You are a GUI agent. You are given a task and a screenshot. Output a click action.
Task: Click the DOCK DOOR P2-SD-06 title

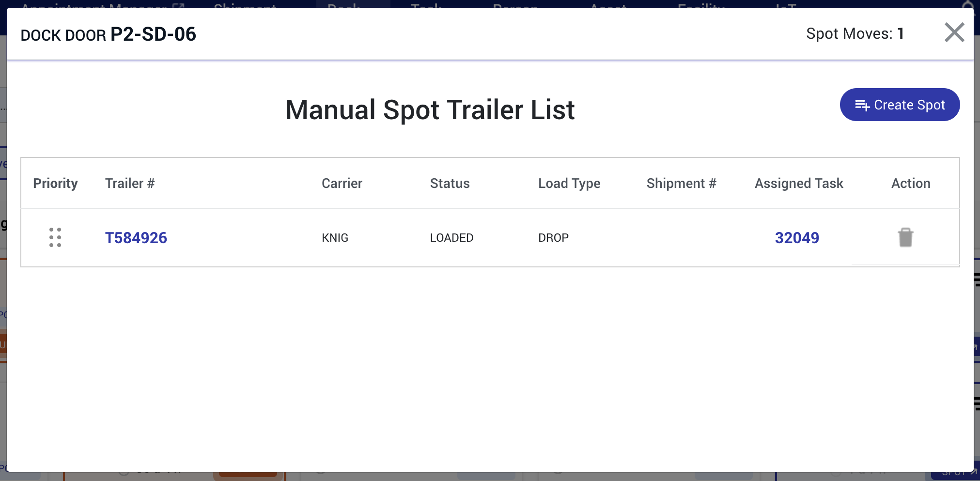109,34
